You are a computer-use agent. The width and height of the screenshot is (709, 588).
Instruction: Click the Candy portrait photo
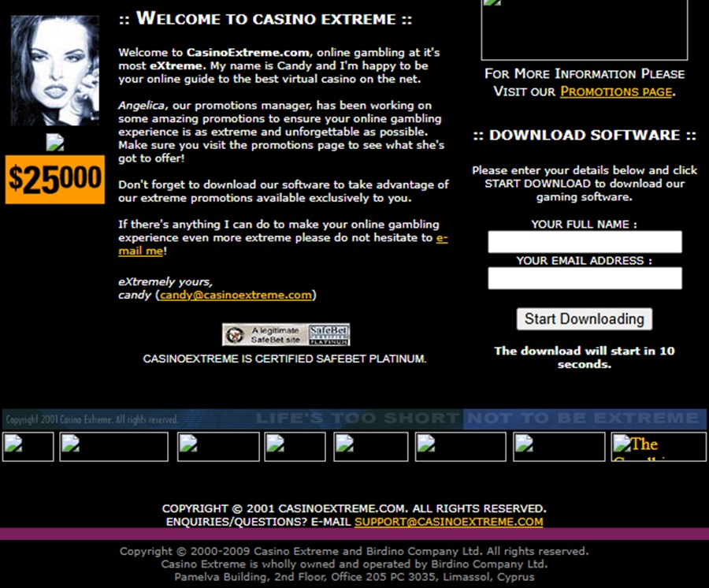tap(54, 71)
